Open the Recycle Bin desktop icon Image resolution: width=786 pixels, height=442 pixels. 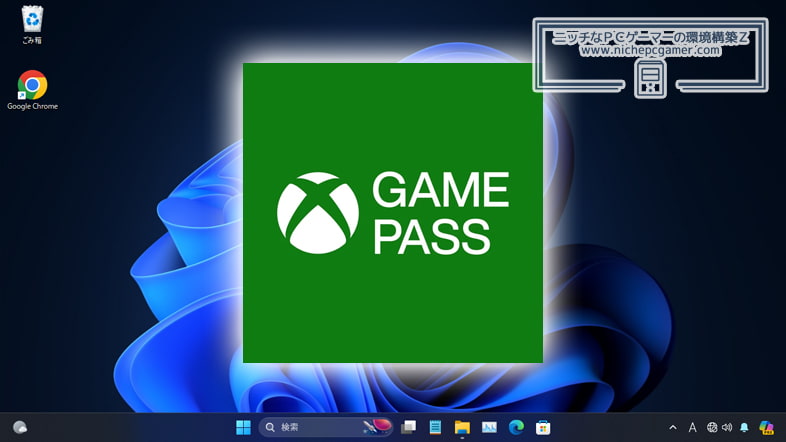(x=32, y=24)
